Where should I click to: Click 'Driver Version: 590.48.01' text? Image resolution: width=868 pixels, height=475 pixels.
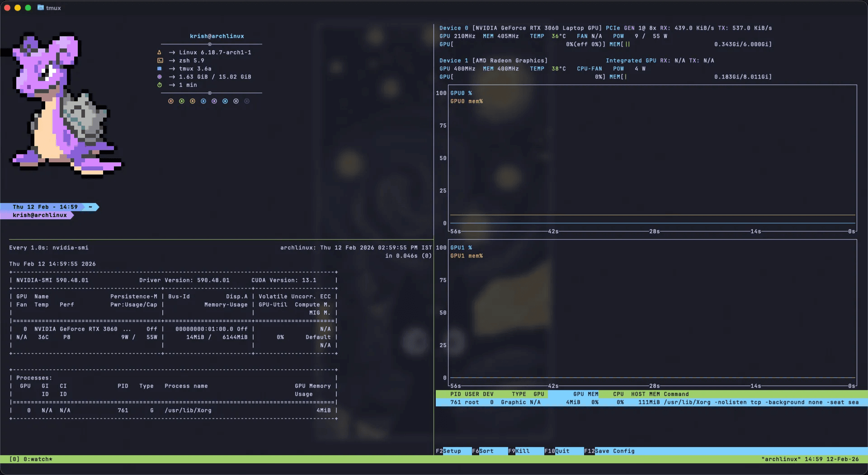coord(184,280)
